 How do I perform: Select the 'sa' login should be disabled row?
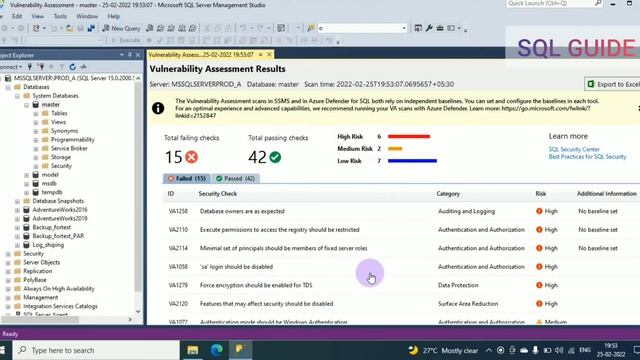tap(401, 267)
